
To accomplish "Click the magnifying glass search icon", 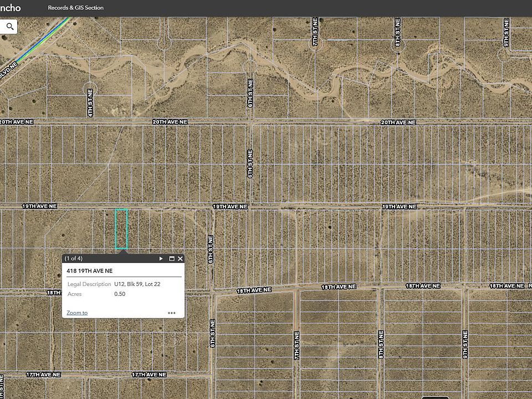I will click(x=10, y=26).
